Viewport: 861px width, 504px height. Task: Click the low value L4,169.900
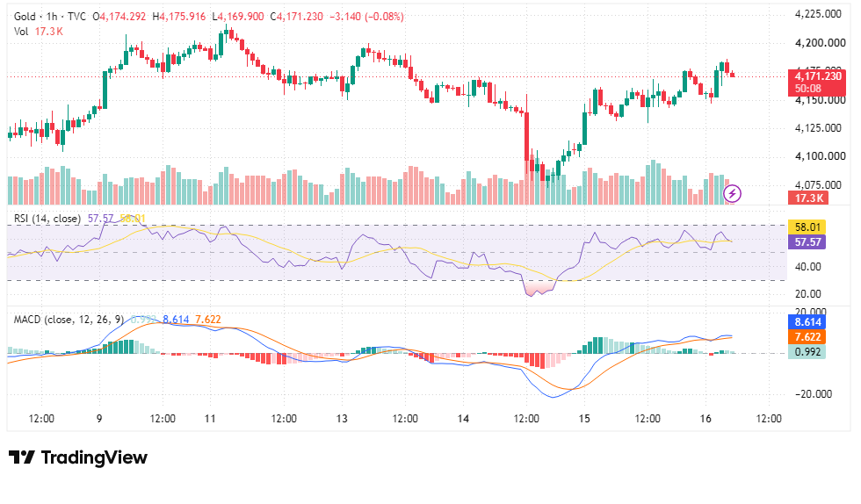[238, 17]
